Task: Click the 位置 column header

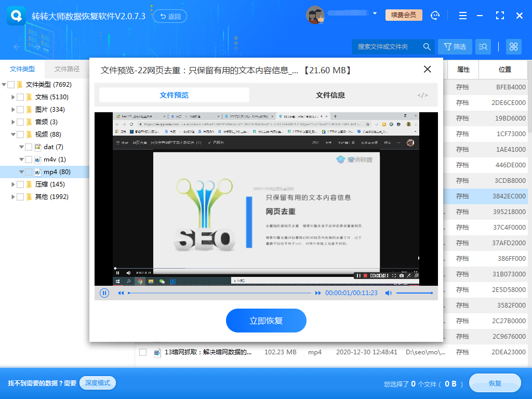Action: coord(505,70)
